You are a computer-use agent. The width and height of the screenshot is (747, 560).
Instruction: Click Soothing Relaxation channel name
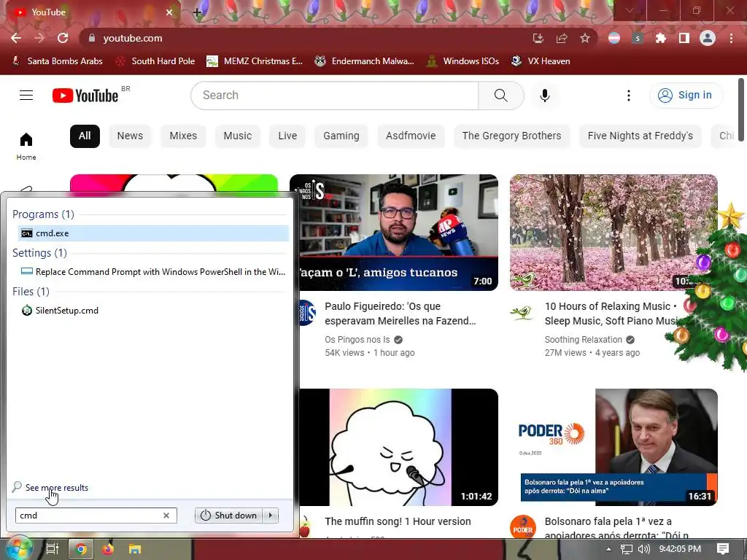[x=583, y=340]
